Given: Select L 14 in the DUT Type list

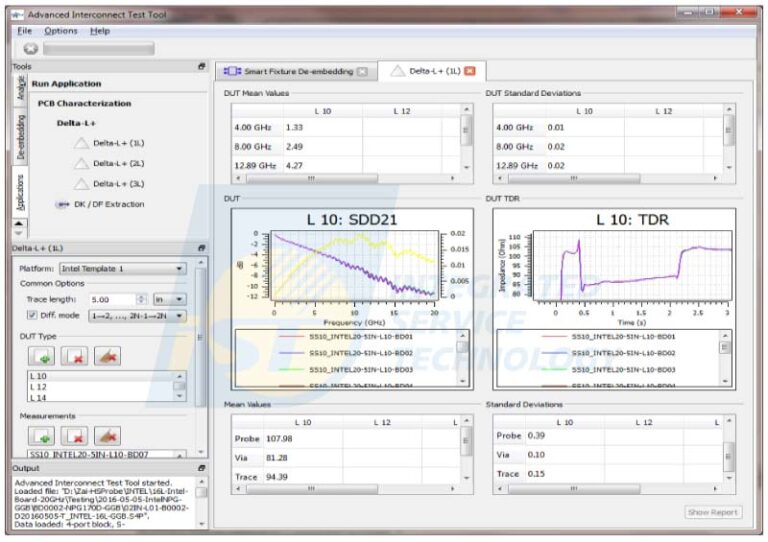Looking at the screenshot, I should [100, 398].
